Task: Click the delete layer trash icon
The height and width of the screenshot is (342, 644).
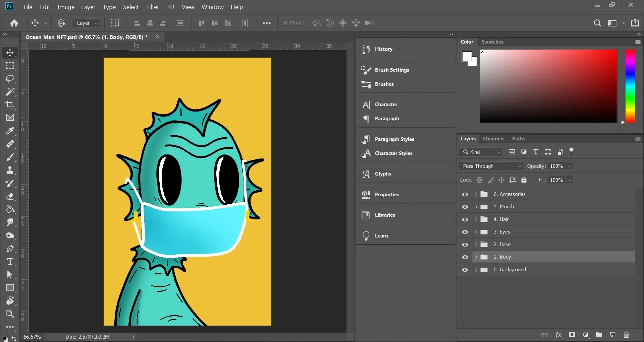Action: [626, 335]
